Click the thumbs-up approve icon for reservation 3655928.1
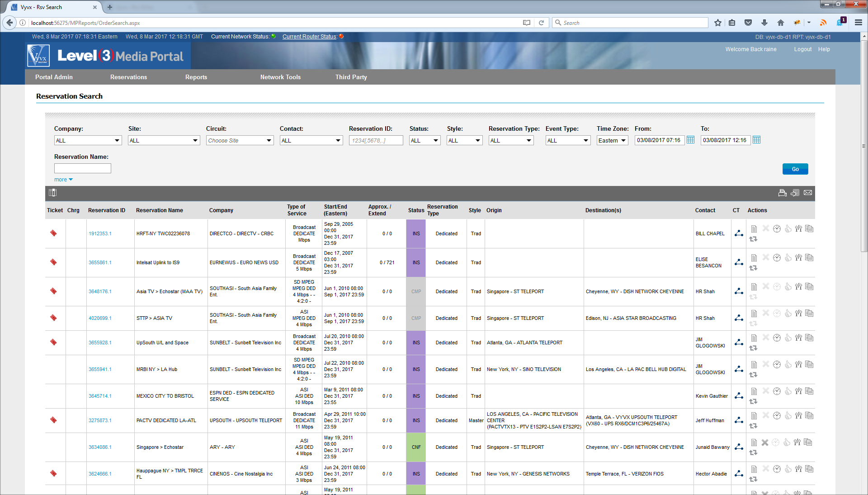Image resolution: width=868 pixels, height=495 pixels. pos(788,338)
